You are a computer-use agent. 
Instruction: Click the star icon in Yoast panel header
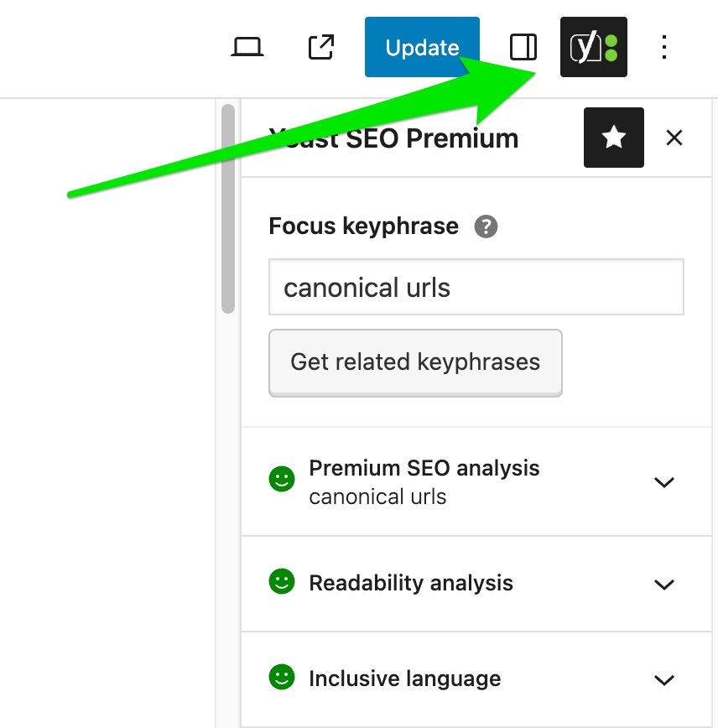pyautogui.click(x=614, y=137)
